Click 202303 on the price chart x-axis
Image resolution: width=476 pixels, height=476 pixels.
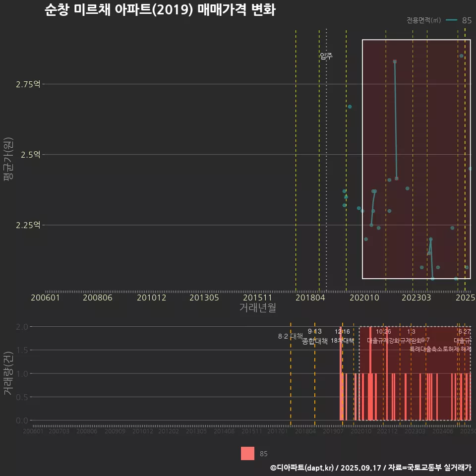416,297
